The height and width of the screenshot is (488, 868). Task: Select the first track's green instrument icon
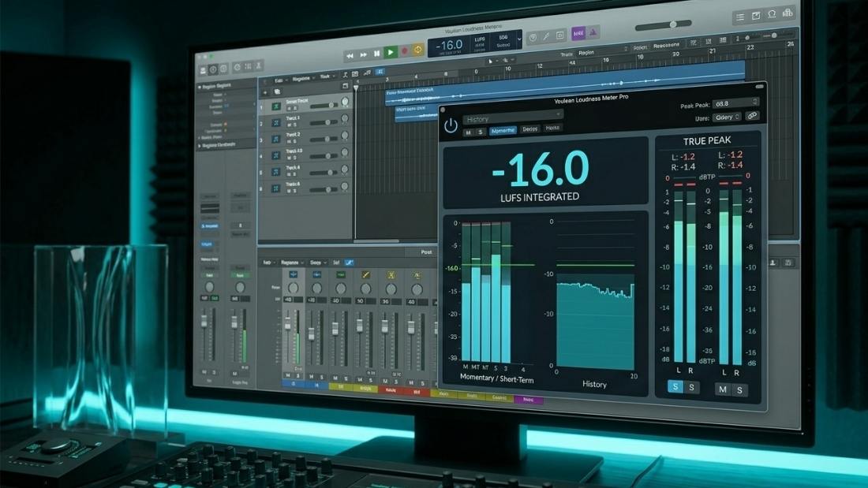[x=275, y=106]
